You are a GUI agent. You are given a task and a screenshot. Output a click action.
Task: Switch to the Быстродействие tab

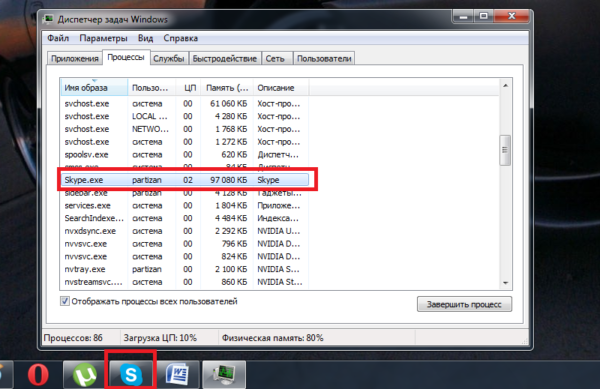point(225,59)
